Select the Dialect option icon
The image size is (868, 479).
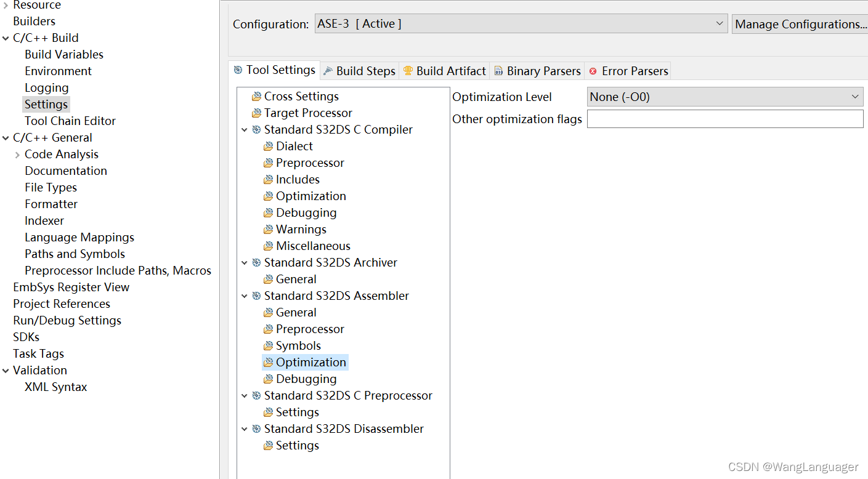268,147
